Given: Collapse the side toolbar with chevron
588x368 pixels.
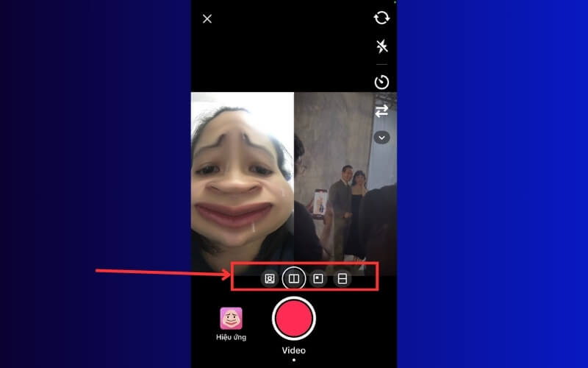Looking at the screenshot, I should [x=381, y=138].
